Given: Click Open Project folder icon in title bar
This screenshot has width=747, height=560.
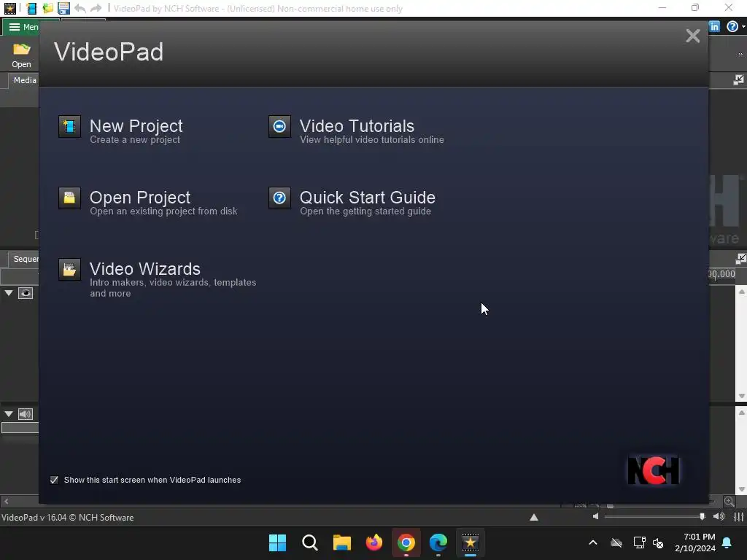Looking at the screenshot, I should tap(47, 8).
